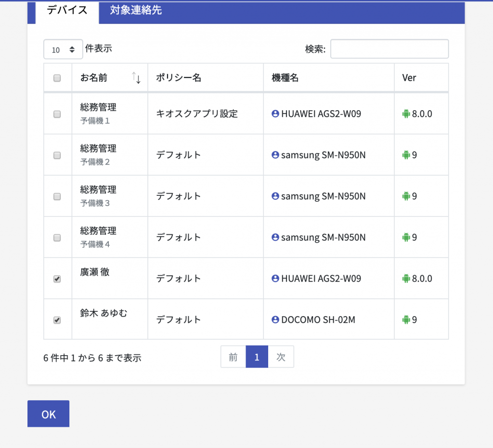Screen dimensions: 493x448
Task: Select the デバイス tab
Action: pos(67,11)
